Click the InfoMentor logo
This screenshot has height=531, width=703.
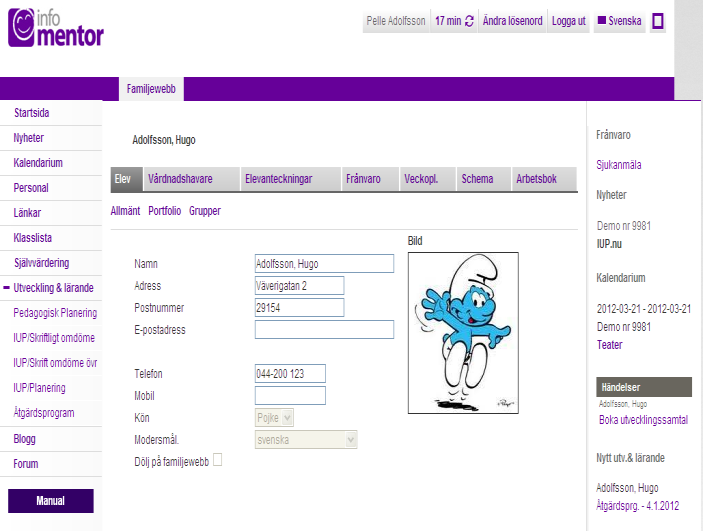pos(56,28)
